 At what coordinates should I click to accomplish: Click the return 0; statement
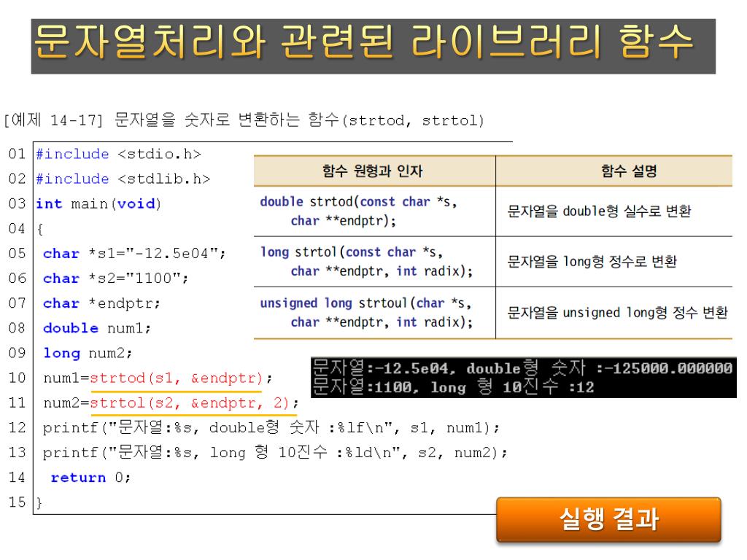click(x=90, y=478)
